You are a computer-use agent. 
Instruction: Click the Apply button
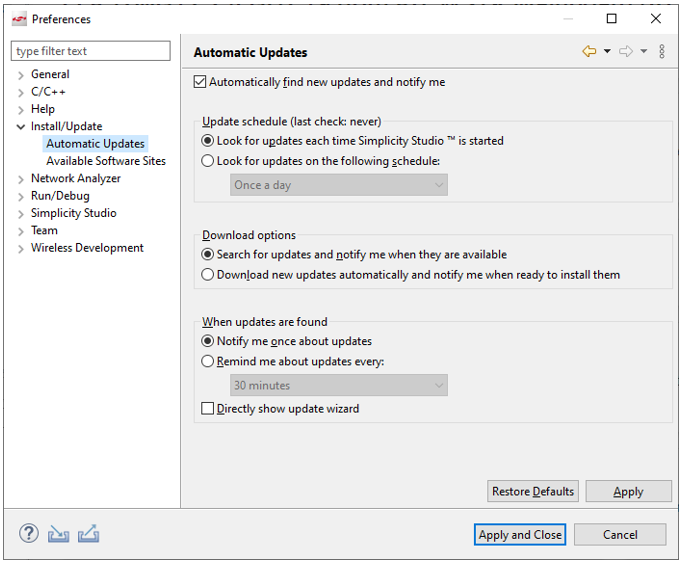(628, 491)
